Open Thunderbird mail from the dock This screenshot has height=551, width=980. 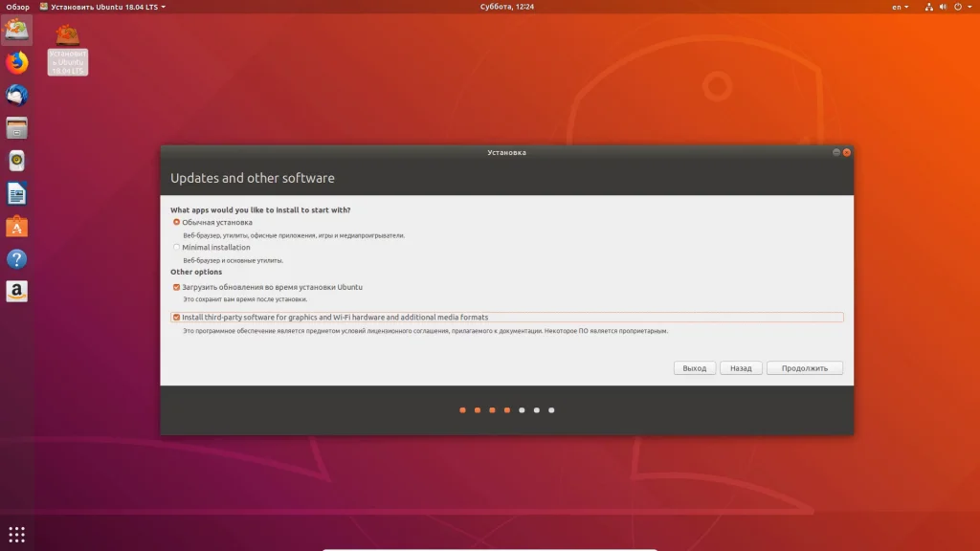click(17, 95)
